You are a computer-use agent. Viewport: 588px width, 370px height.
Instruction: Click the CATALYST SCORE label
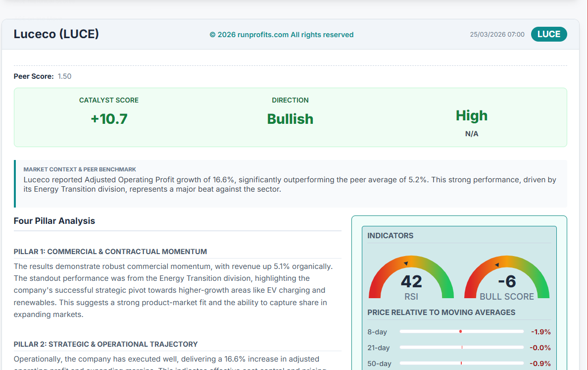[x=109, y=100]
